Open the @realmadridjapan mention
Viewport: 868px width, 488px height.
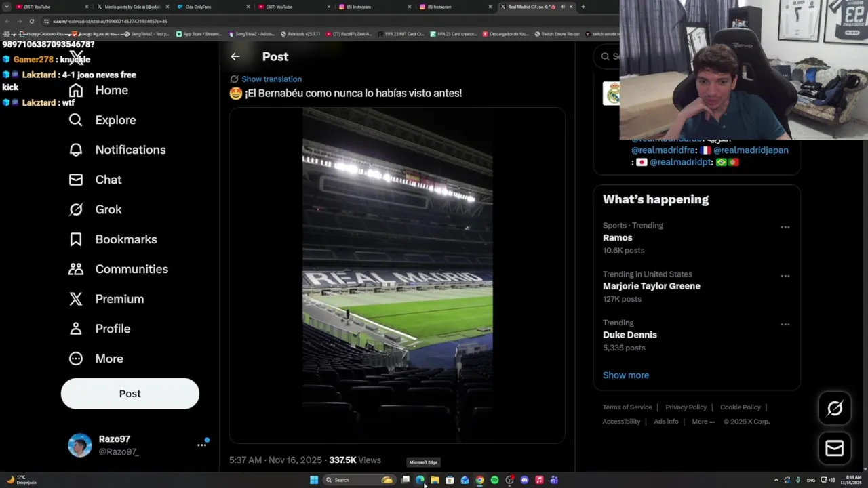pyautogui.click(x=751, y=150)
